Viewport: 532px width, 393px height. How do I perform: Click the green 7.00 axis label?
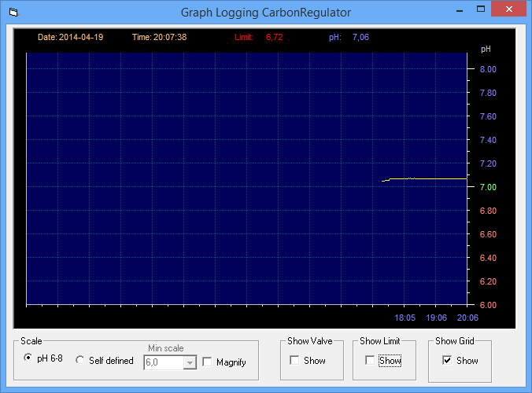(488, 187)
